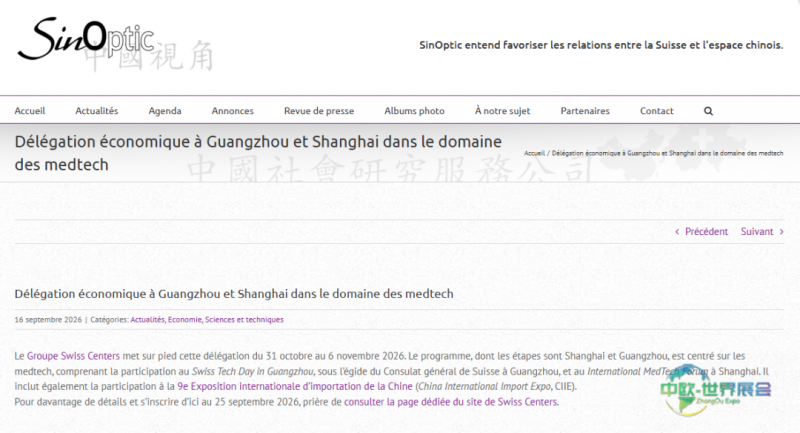Click the breadcrumb current page text
The height and width of the screenshot is (433, 800).
[x=667, y=153]
